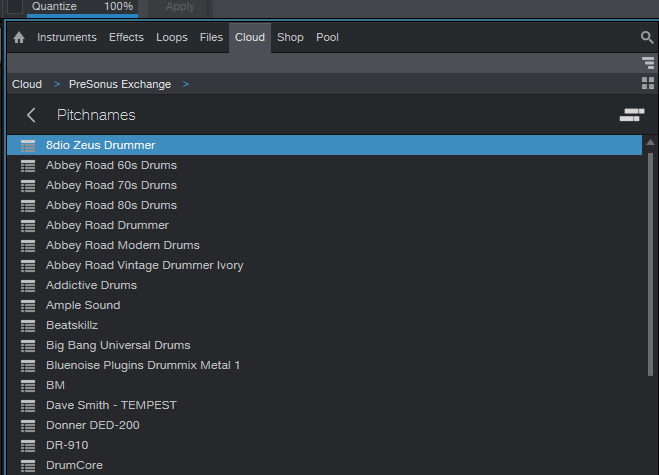The image size is (659, 475).
Task: Select Dave Smith - TEMPEST
Action: (x=324, y=406)
